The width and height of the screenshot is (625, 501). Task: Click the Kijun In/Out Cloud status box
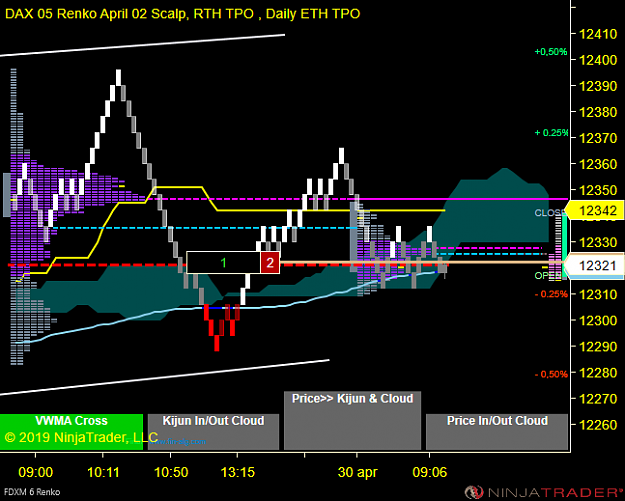click(213, 432)
